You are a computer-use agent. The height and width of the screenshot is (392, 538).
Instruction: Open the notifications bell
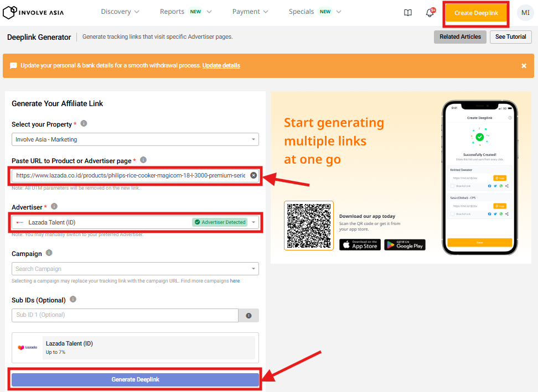click(x=430, y=13)
